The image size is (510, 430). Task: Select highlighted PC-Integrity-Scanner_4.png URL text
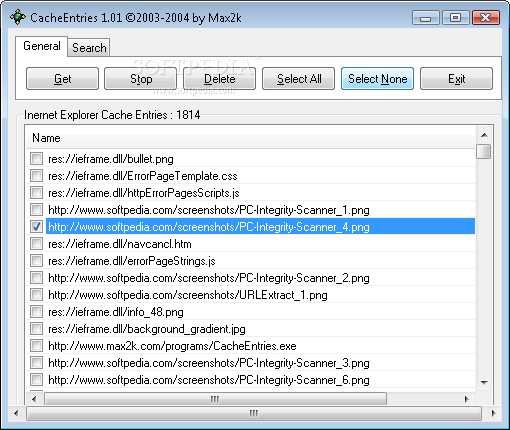(x=209, y=227)
